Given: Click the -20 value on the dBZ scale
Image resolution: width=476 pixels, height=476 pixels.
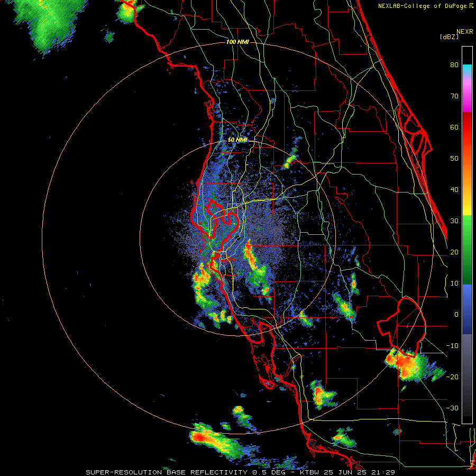Looking at the screenshot, I should coord(452,377).
